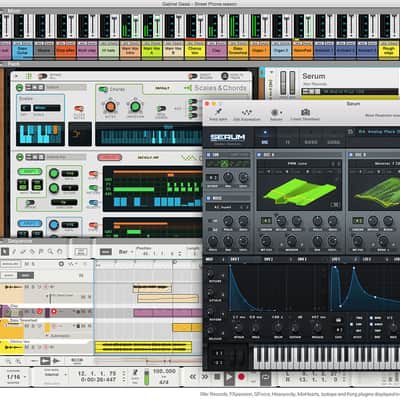Toggle the Open Chords switch
The image size is (400, 400).
point(161,109)
